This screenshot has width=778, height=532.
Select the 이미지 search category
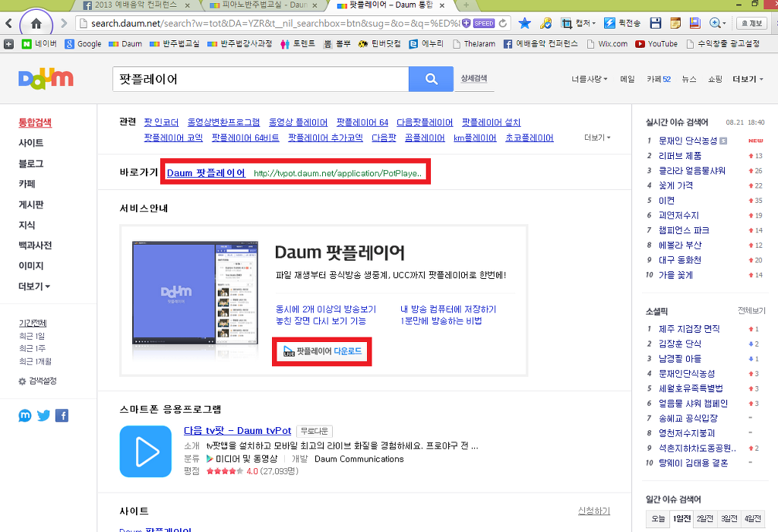[x=30, y=265]
